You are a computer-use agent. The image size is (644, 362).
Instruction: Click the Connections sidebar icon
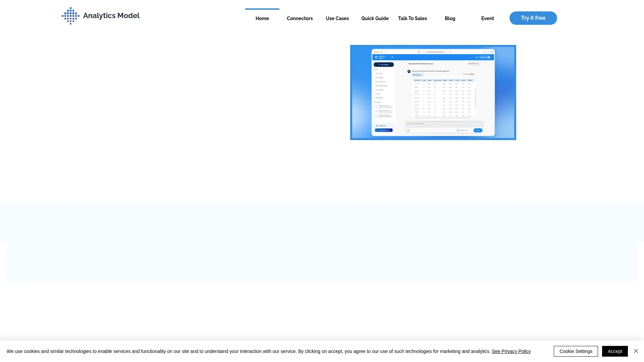click(x=376, y=81)
